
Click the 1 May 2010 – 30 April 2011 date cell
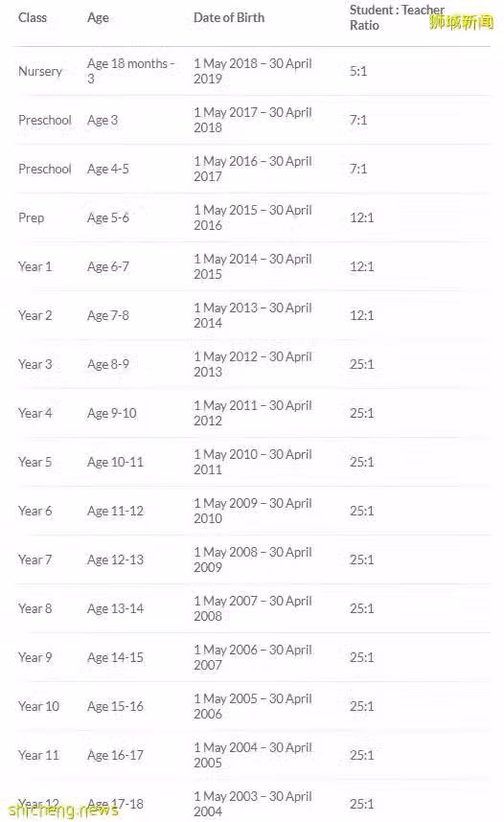(x=253, y=463)
